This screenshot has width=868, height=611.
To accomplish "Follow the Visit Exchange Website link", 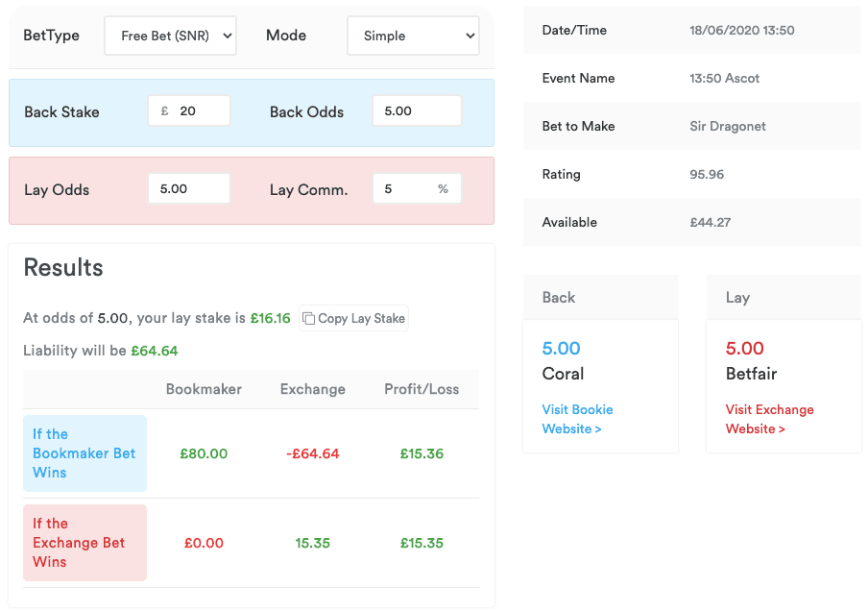I will 769,419.
